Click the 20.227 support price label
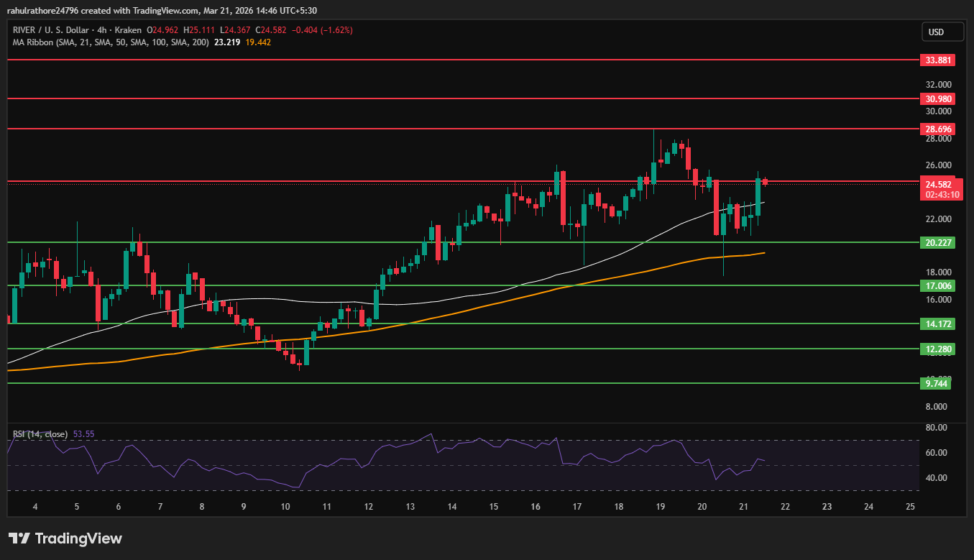The height and width of the screenshot is (560, 974). pyautogui.click(x=937, y=242)
